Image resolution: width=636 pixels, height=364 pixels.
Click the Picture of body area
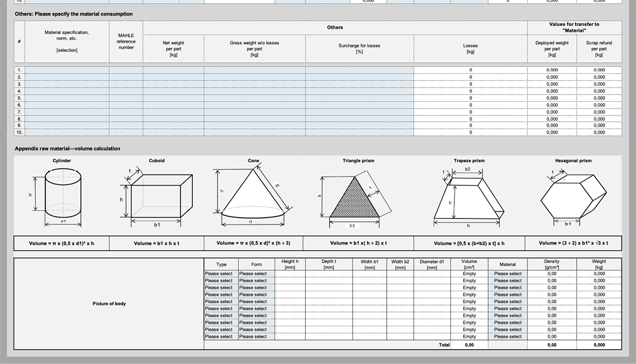pos(108,304)
